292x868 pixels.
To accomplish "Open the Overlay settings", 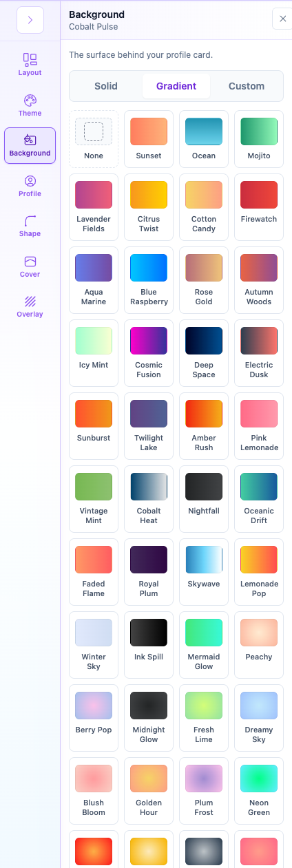I will 30,306.
